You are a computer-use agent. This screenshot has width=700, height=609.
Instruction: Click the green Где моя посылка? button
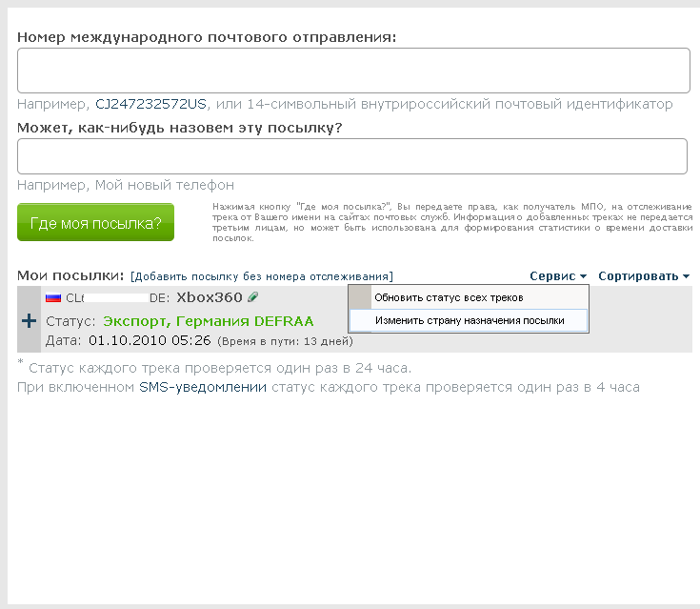(95, 222)
